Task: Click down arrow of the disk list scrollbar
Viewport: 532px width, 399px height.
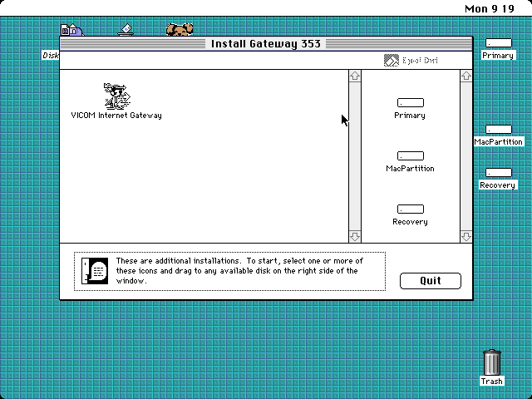Action: 466,236
